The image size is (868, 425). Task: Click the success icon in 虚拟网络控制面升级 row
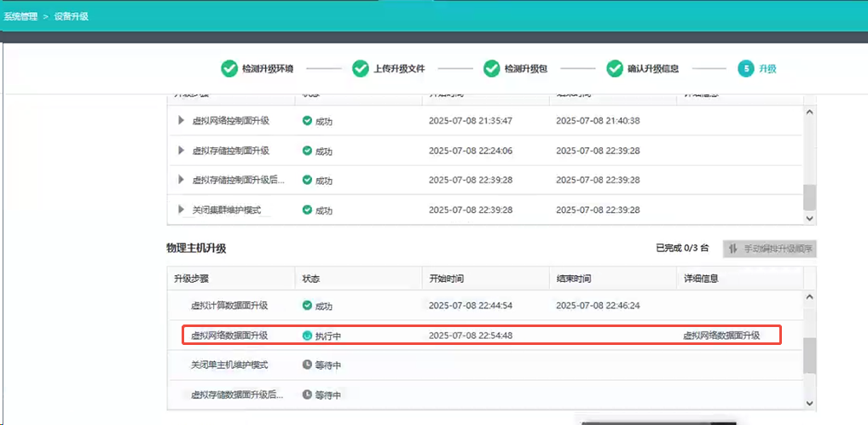(307, 121)
